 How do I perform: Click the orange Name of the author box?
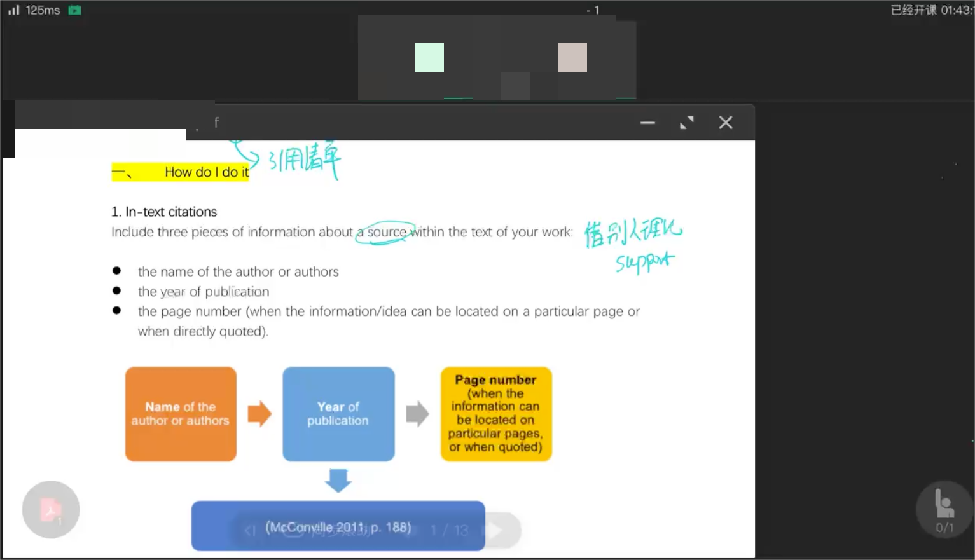(x=181, y=414)
